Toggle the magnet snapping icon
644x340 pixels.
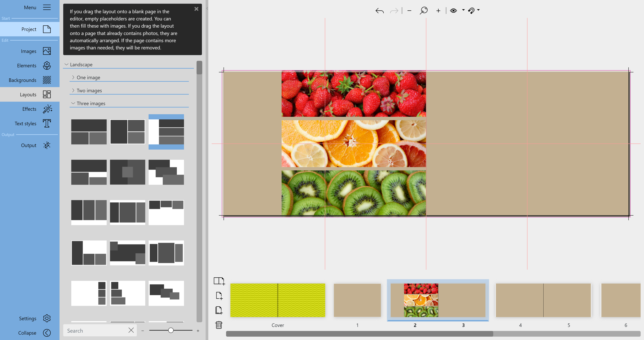coord(471,11)
